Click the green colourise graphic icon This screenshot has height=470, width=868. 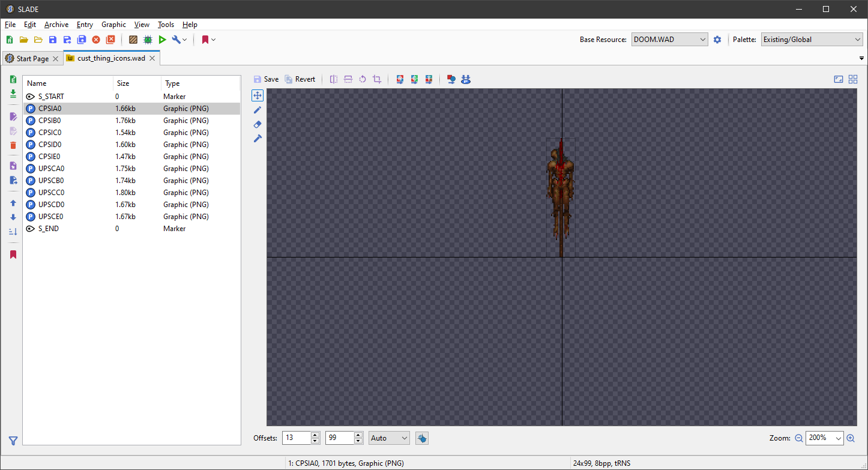pyautogui.click(x=414, y=79)
